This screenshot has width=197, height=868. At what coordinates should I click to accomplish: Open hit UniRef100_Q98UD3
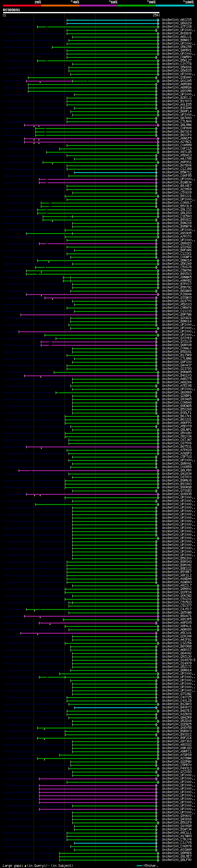coord(177,243)
